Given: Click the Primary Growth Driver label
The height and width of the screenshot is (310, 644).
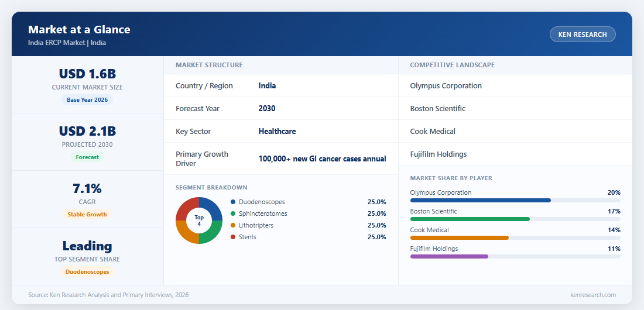Looking at the screenshot, I should pyautogui.click(x=202, y=159).
